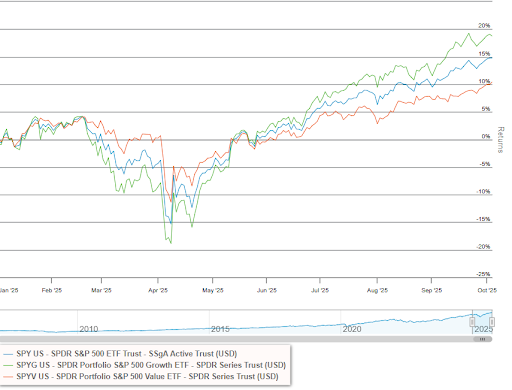This screenshot has width=512, height=390.
Task: Click the Mar '25 axis label
Action: 101,290
